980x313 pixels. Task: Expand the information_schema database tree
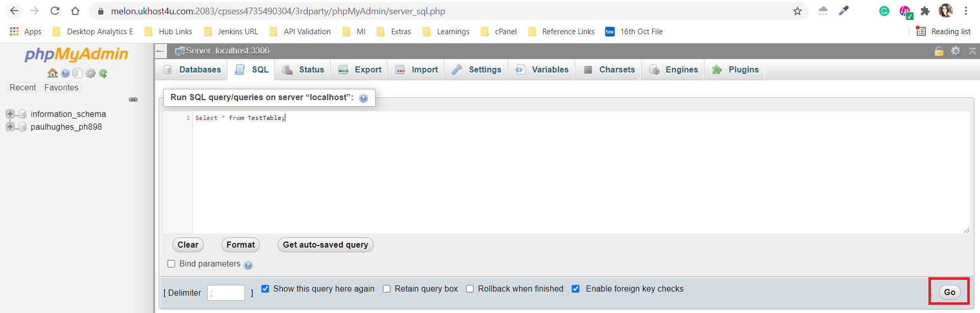click(x=10, y=114)
